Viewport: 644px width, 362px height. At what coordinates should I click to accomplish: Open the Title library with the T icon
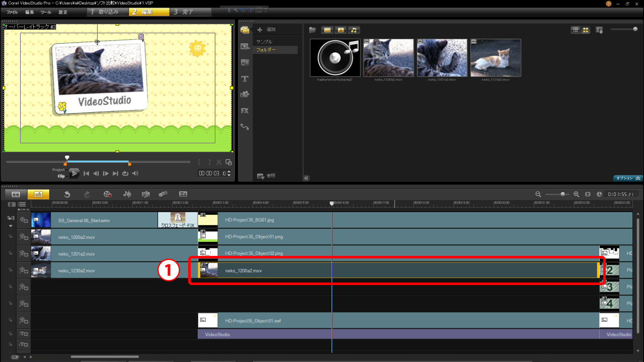coord(245,79)
